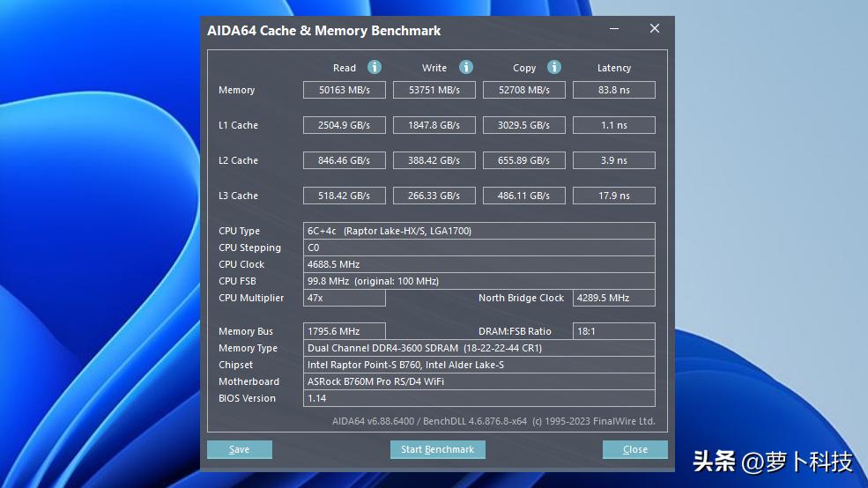Click the Copy column info icon
The height and width of the screenshot is (488, 868).
pyautogui.click(x=554, y=67)
